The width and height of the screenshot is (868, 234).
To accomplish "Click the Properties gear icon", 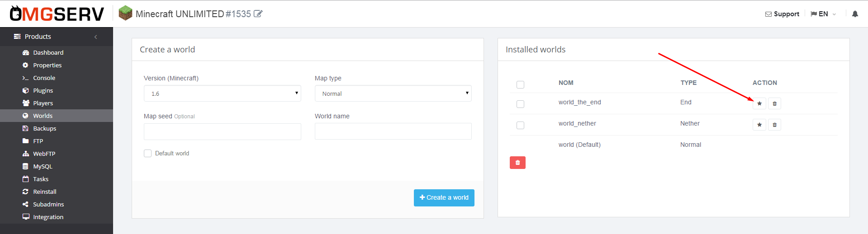I will (26, 65).
